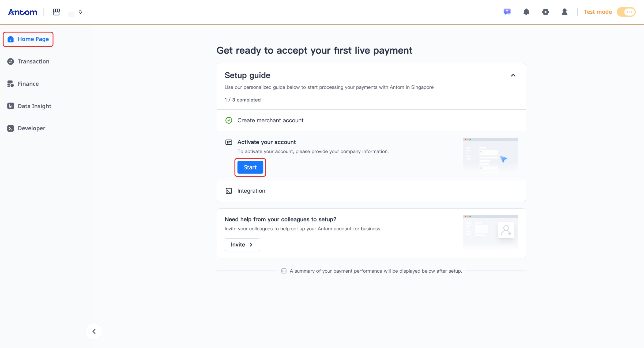Click the merchant store icon
Screen dimensions: 644x348
56,12
